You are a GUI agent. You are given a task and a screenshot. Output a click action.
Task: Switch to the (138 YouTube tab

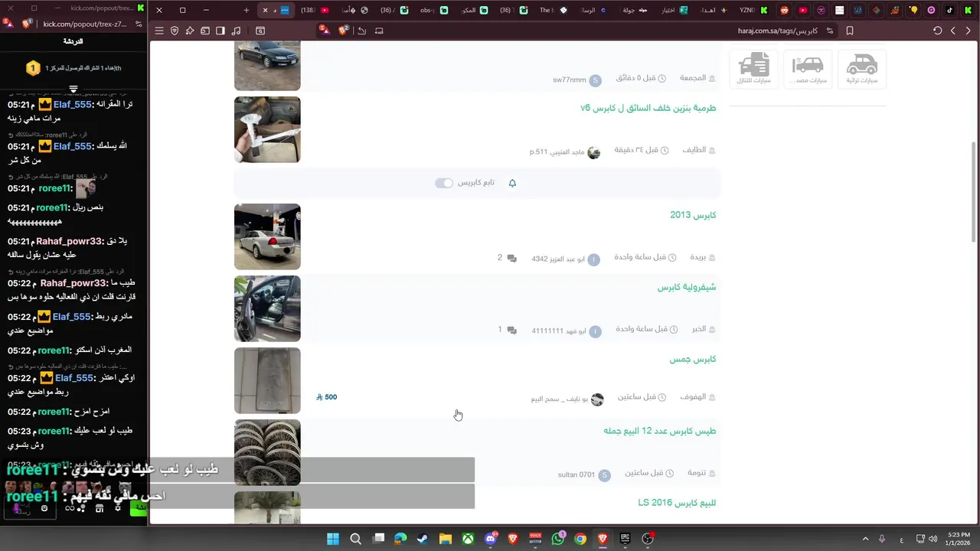(x=314, y=10)
